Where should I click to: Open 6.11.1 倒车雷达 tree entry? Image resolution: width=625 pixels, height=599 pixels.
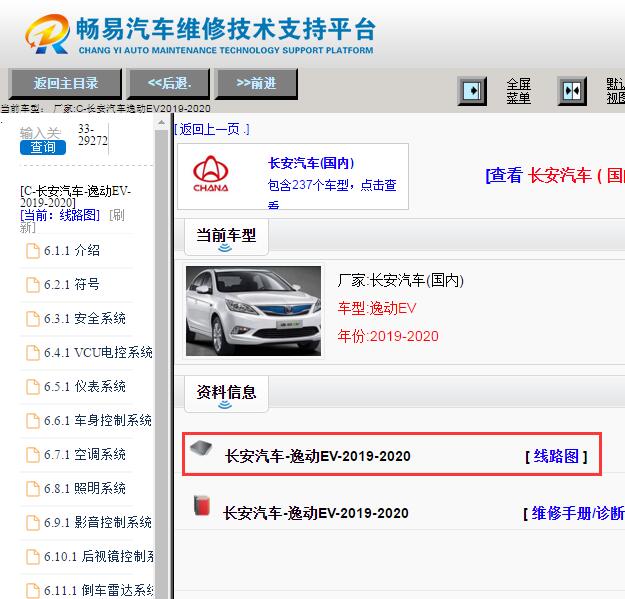pyautogui.click(x=99, y=591)
